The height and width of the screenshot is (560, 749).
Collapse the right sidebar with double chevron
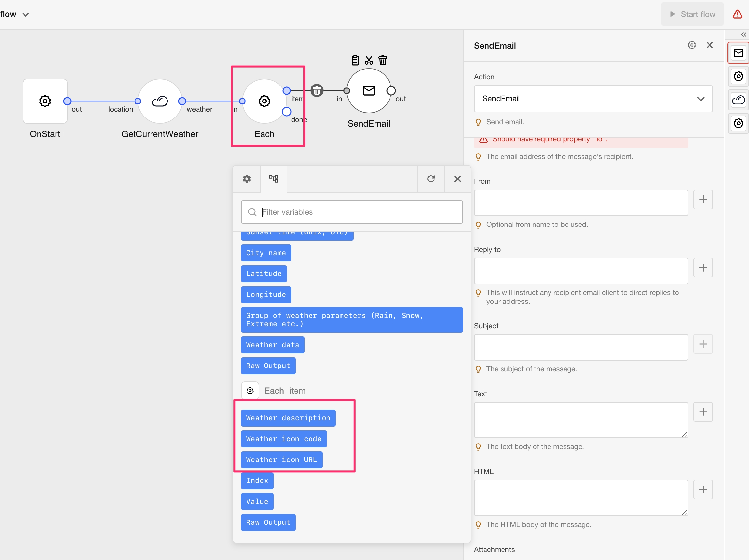[743, 35]
